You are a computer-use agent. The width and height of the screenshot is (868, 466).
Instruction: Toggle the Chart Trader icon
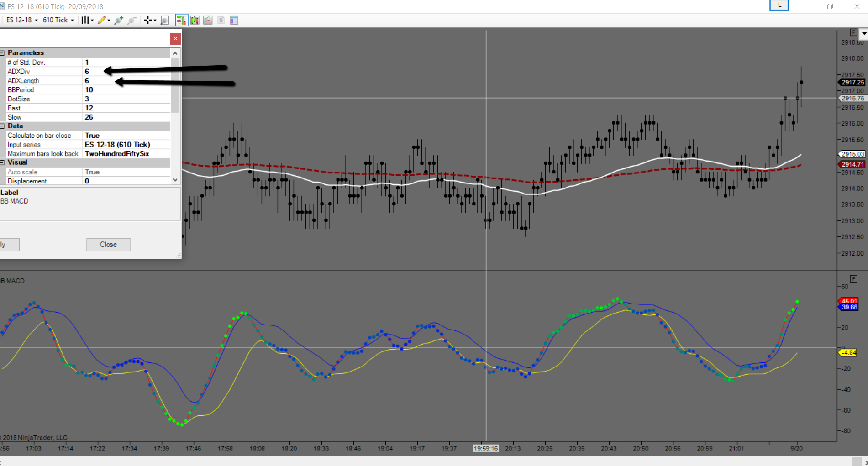pos(181,20)
